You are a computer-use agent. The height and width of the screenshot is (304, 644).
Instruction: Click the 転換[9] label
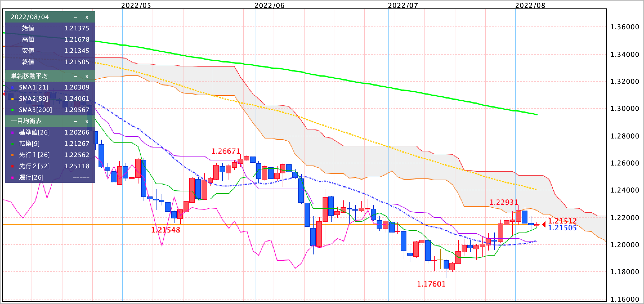29,144
